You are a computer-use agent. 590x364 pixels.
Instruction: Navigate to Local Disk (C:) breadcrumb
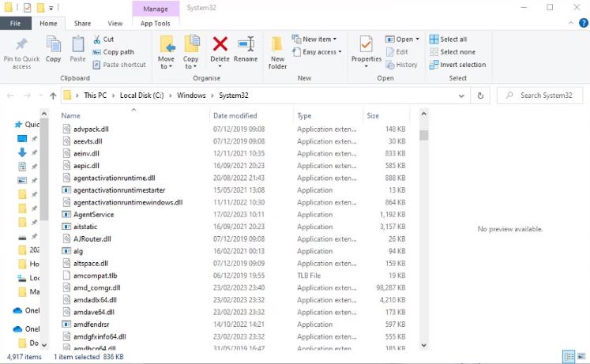pos(142,96)
